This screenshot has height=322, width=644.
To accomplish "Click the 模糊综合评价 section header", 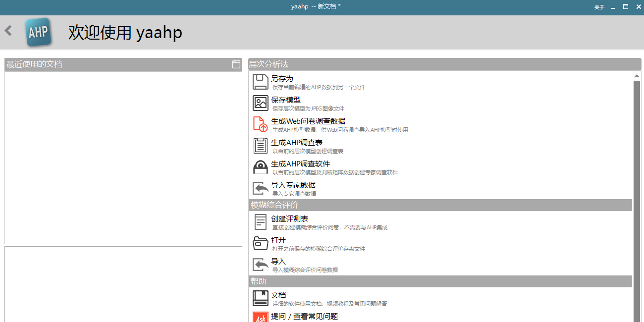I will 274,205.
